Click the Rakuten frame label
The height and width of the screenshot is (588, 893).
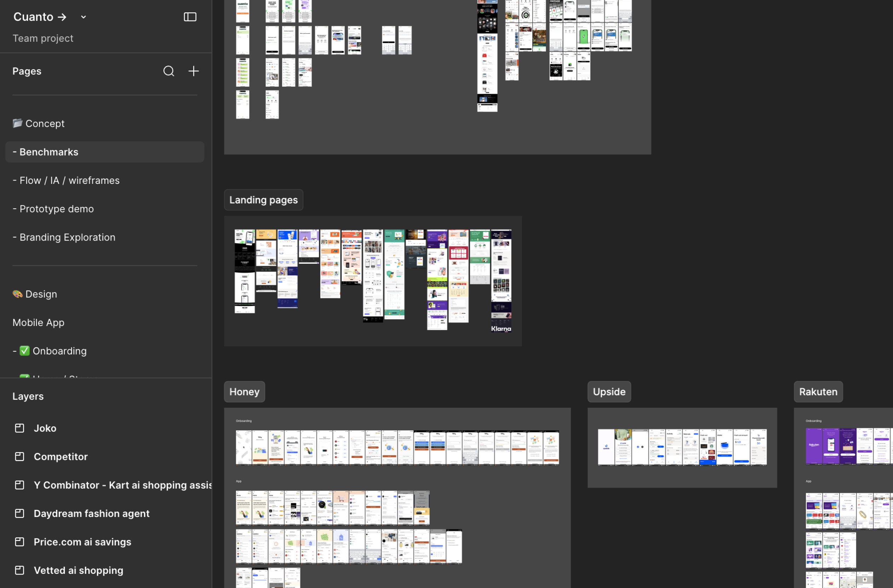click(x=818, y=392)
